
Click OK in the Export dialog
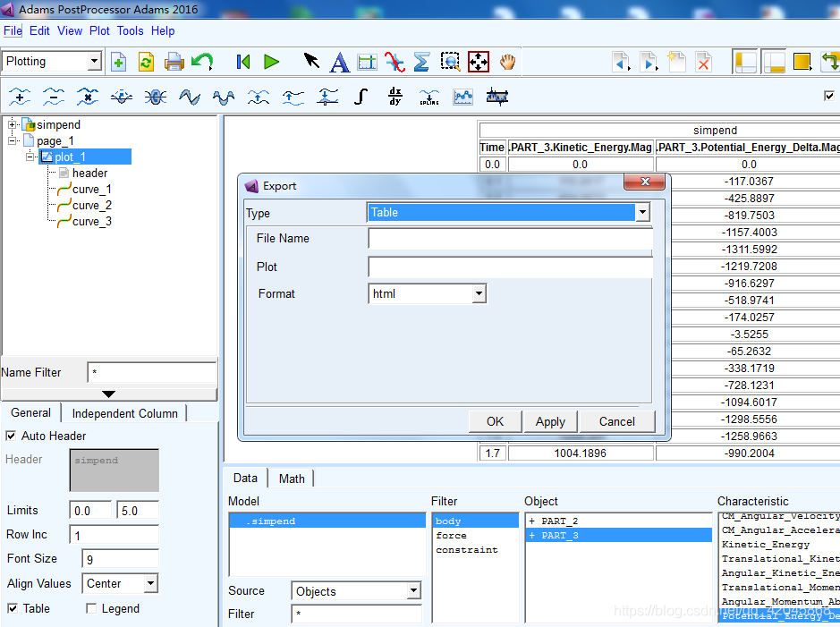(495, 421)
